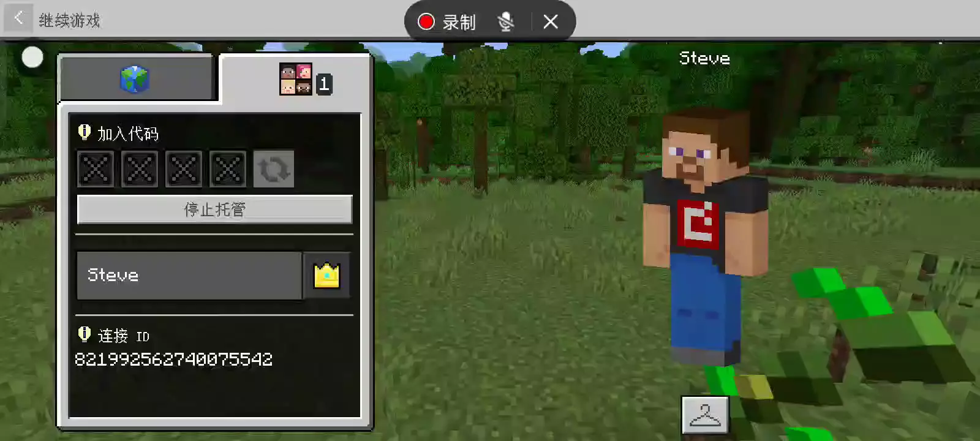Refresh the join code
980x441 pixels.
[274, 169]
